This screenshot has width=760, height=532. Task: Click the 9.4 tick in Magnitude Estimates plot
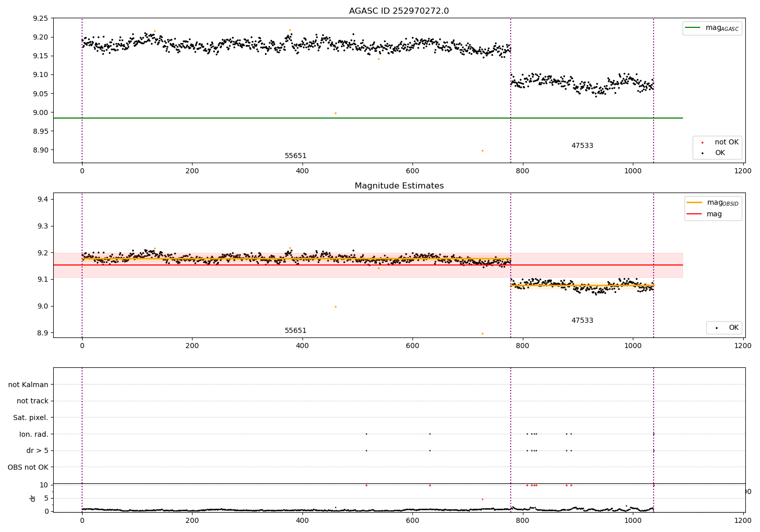[43, 200]
